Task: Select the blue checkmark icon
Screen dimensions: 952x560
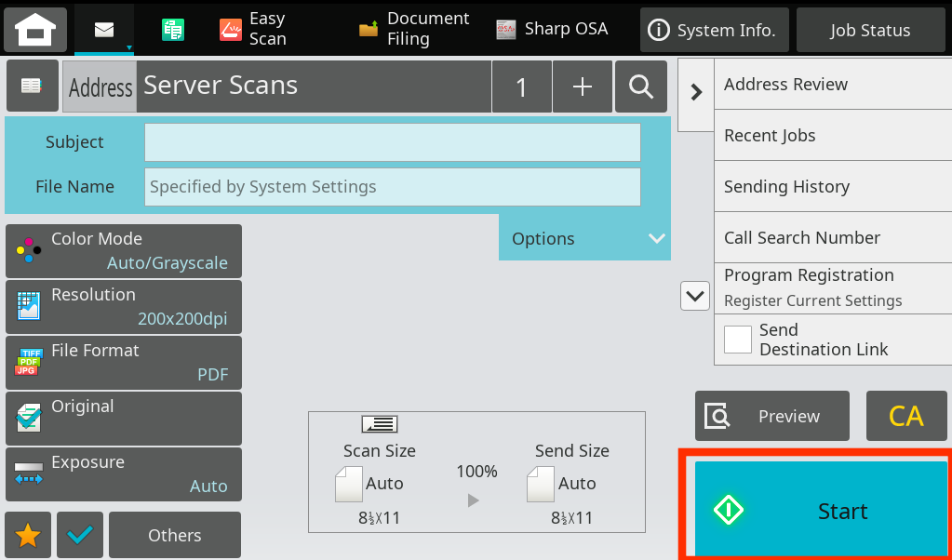Action: [x=79, y=535]
